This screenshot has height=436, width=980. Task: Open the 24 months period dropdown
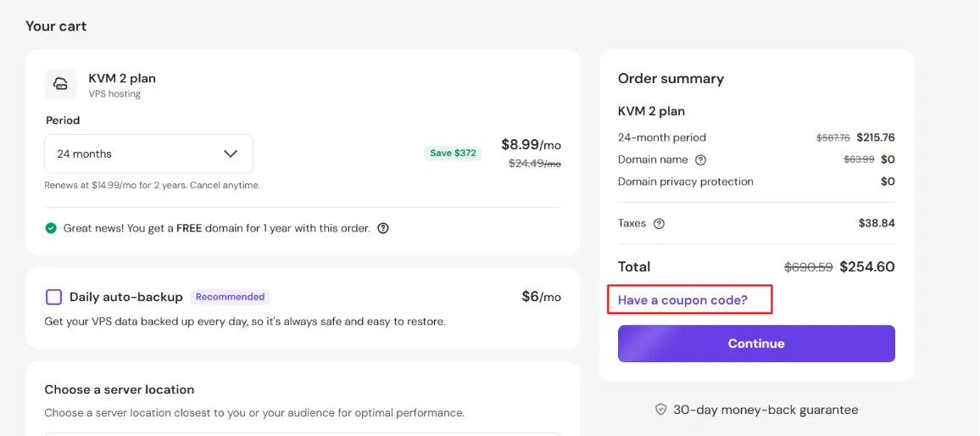click(148, 154)
